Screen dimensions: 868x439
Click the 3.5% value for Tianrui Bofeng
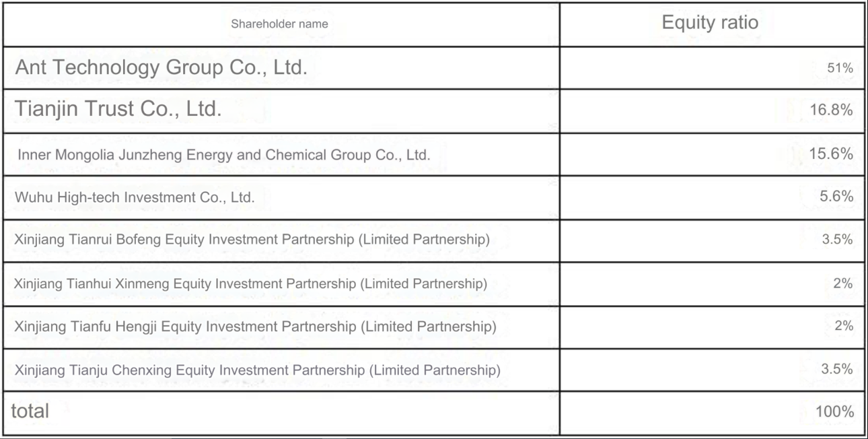[x=837, y=240]
